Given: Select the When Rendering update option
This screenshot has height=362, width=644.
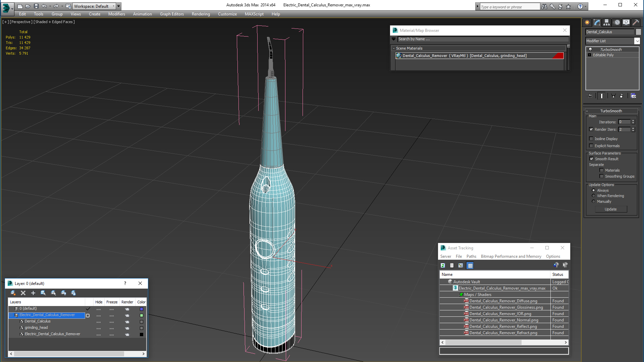Looking at the screenshot, I should click(x=593, y=196).
